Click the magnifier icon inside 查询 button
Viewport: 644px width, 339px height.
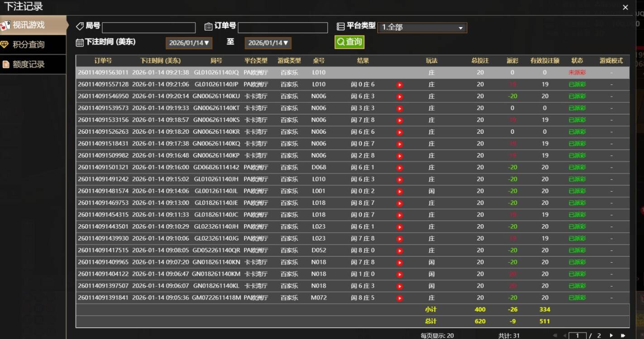(340, 41)
